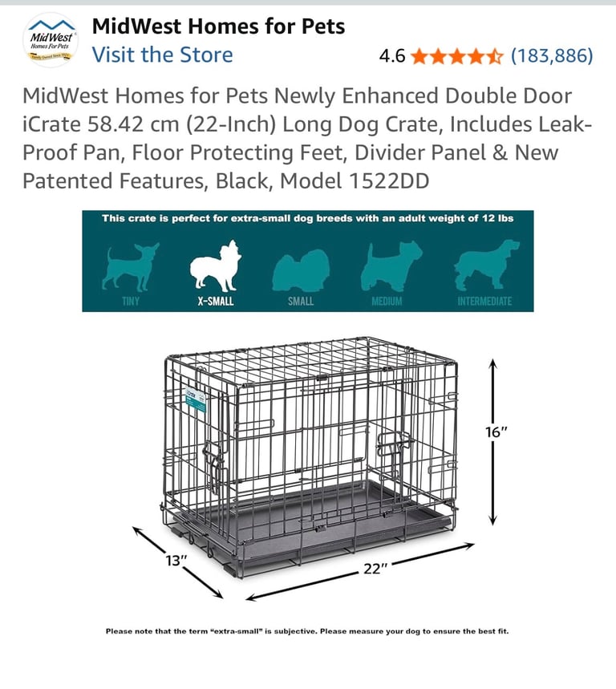Viewport: 616px width, 689px height.
Task: Click the MidWest Homes for Pets logo
Action: 51,40
